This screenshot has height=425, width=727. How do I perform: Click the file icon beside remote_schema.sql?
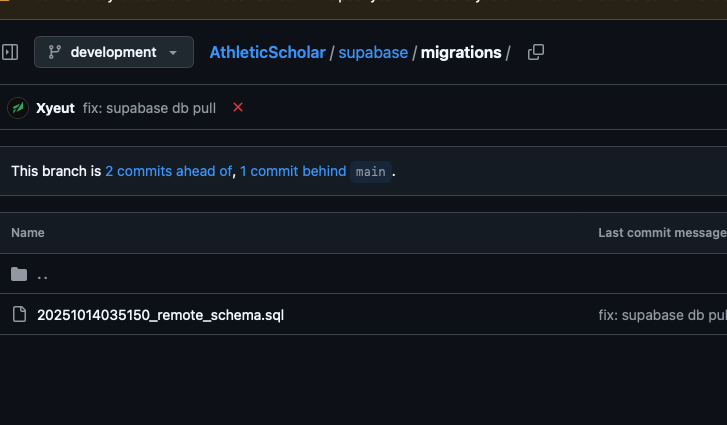coord(19,315)
